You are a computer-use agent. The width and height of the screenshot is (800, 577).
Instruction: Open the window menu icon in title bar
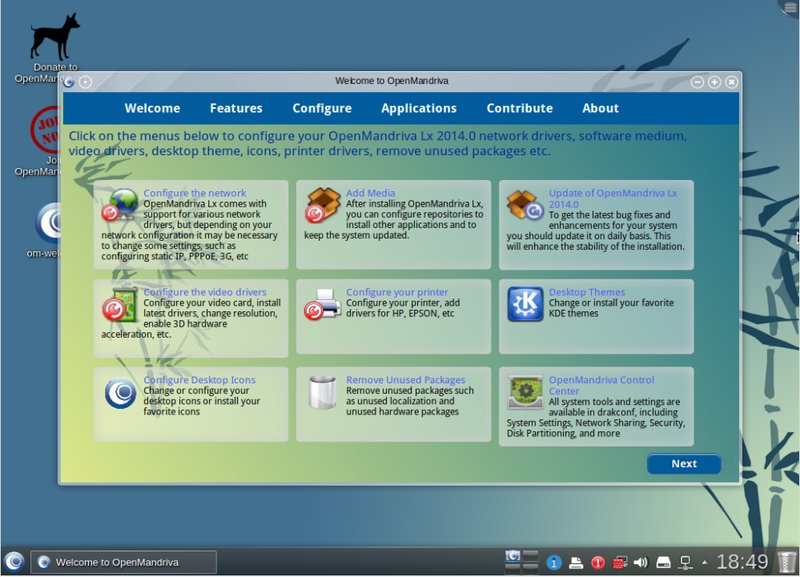[68, 82]
